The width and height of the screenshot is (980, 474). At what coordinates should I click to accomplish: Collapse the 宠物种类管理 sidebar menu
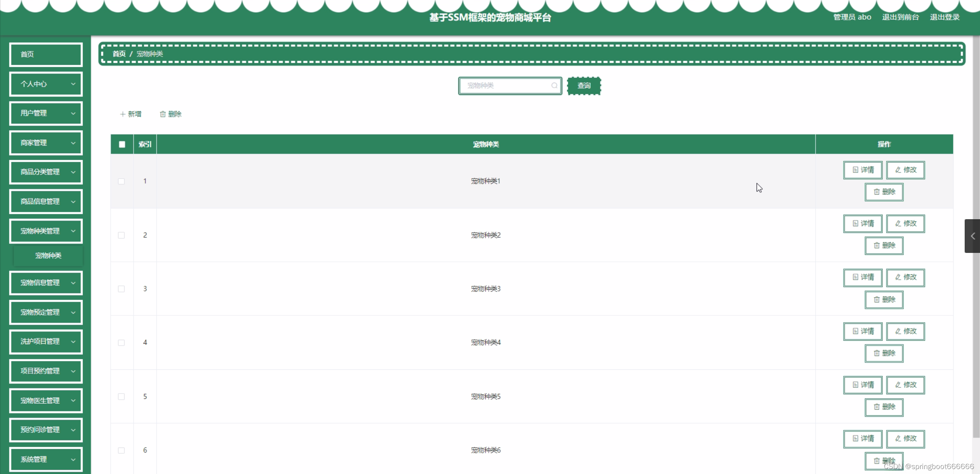tap(46, 231)
